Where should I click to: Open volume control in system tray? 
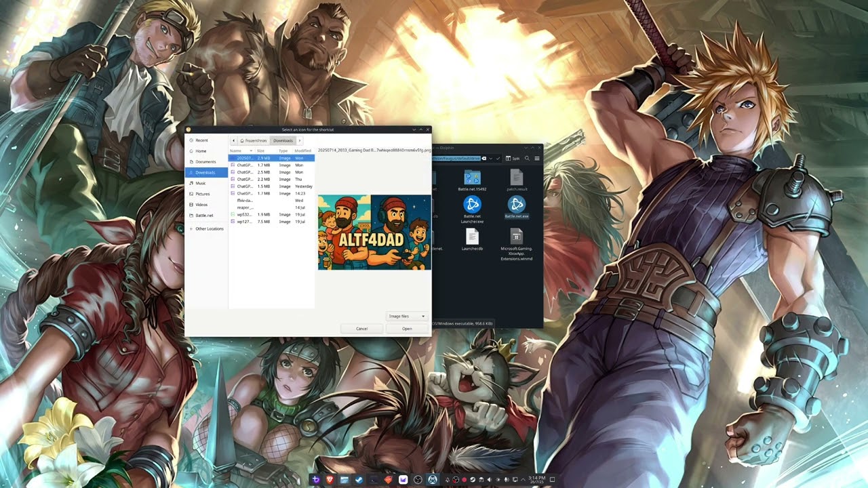489,479
